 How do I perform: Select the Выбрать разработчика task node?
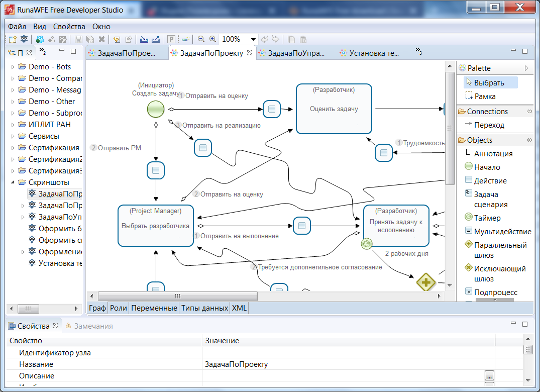(x=156, y=226)
